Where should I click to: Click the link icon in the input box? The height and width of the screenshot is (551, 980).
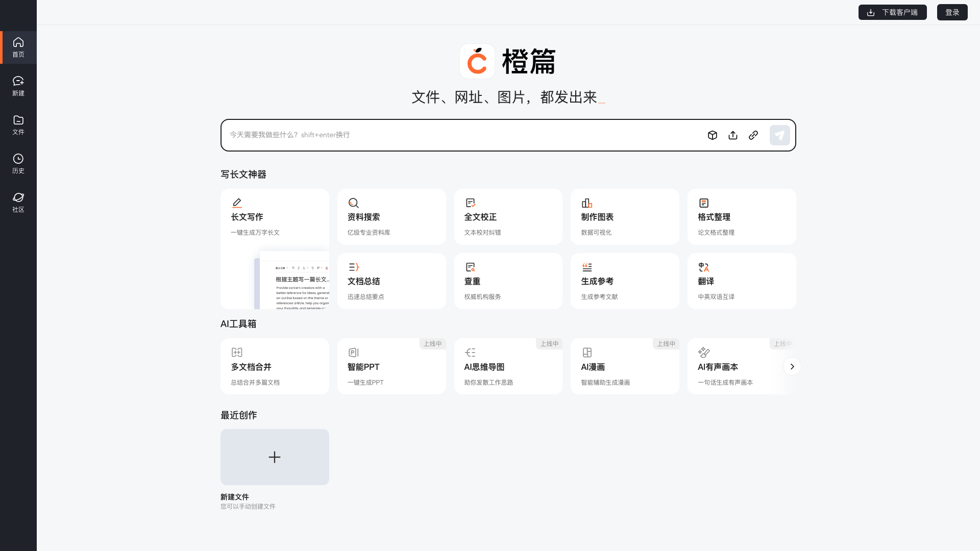753,135
